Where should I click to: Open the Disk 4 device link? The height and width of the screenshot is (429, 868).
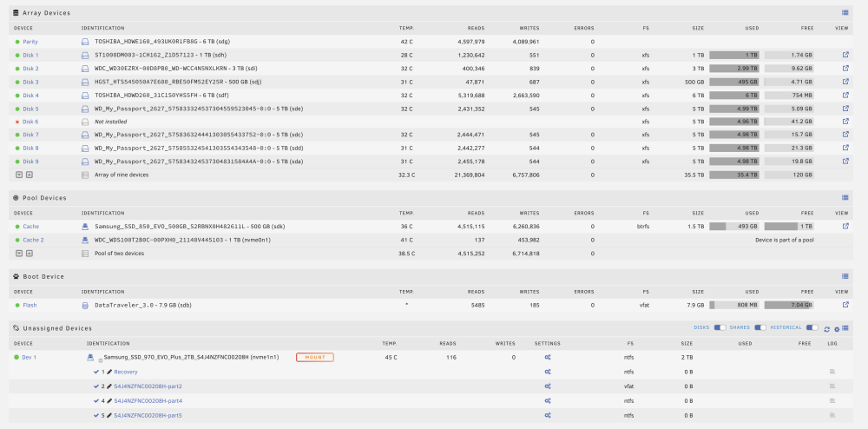[30, 96]
